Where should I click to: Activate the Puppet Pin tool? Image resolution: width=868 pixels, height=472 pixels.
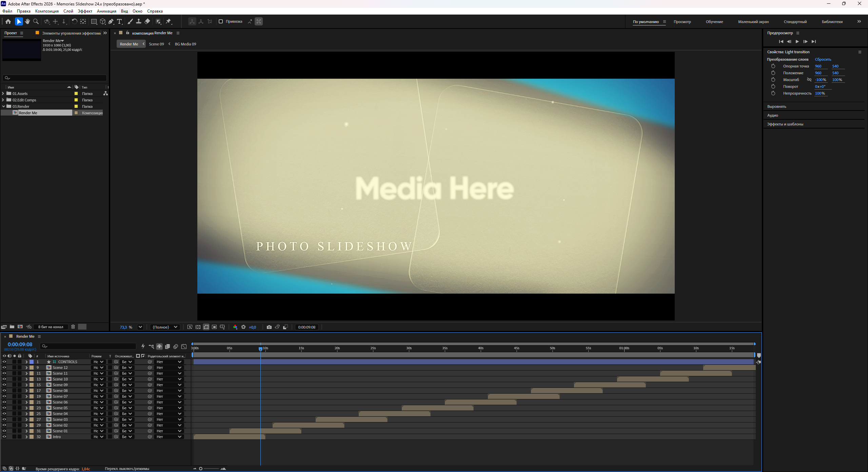click(169, 21)
